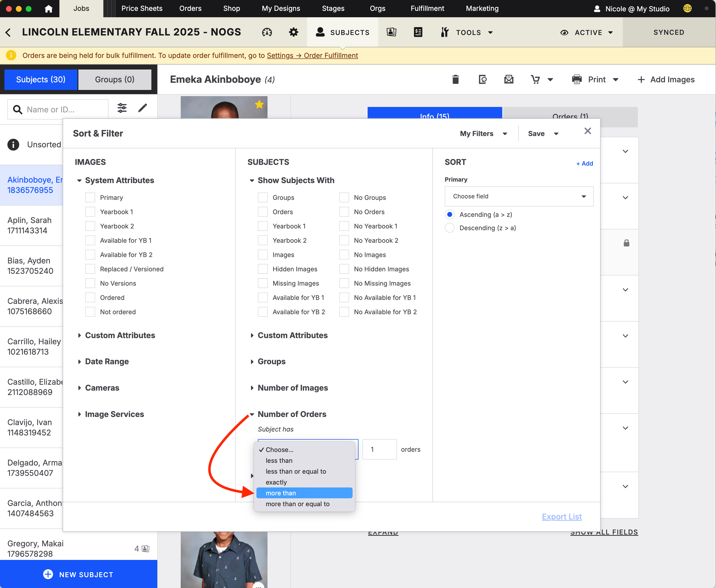Open the images gallery icon in header
The width and height of the screenshot is (716, 588).
(x=391, y=33)
